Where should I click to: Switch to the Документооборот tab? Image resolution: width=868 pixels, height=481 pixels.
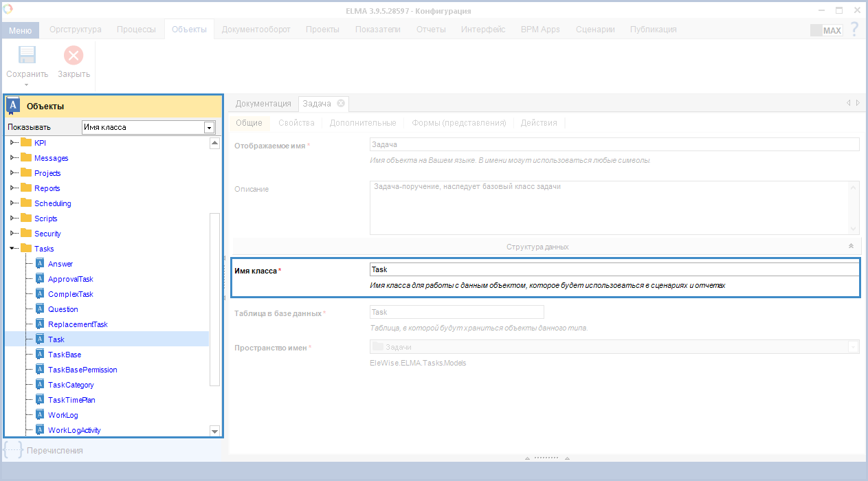click(x=256, y=30)
